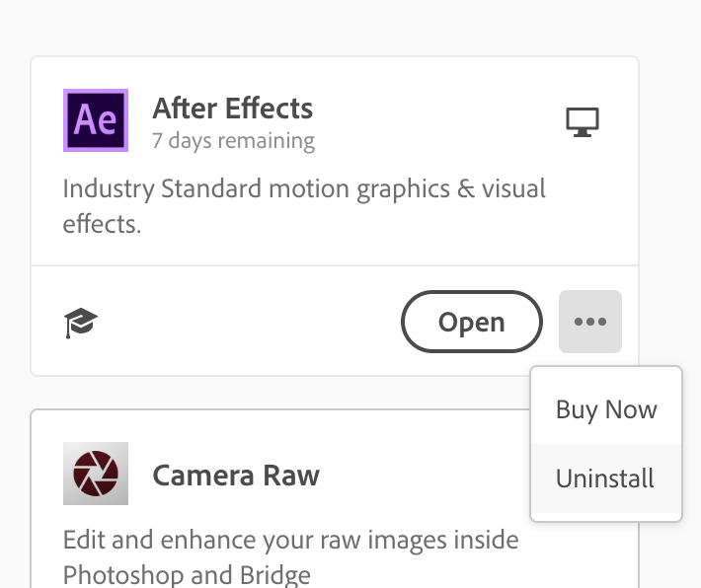
Task: Click the 'Industry Standard motion graphics' description line
Action: (x=304, y=188)
